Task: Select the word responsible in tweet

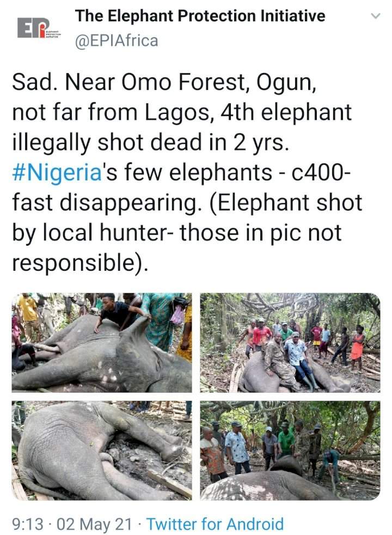Action: coord(76,263)
